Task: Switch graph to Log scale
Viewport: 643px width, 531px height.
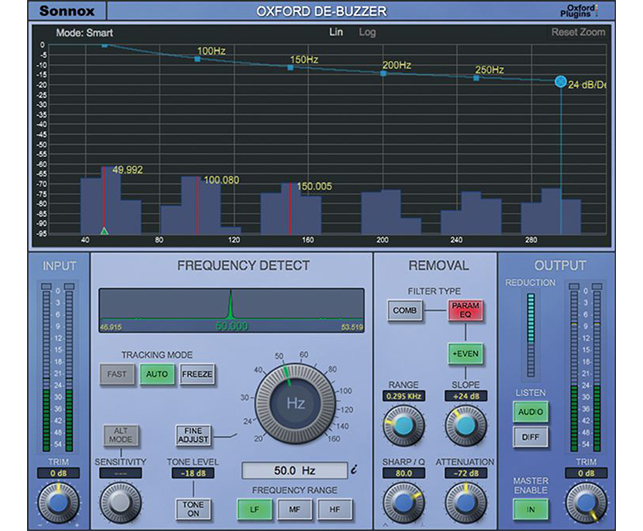Action: click(367, 32)
